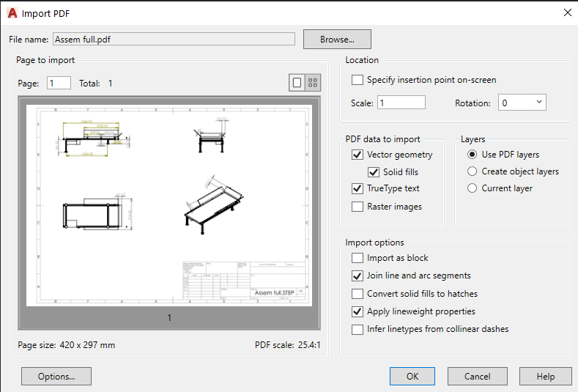578x392 pixels.
Task: Enable Raster images import
Action: (357, 207)
